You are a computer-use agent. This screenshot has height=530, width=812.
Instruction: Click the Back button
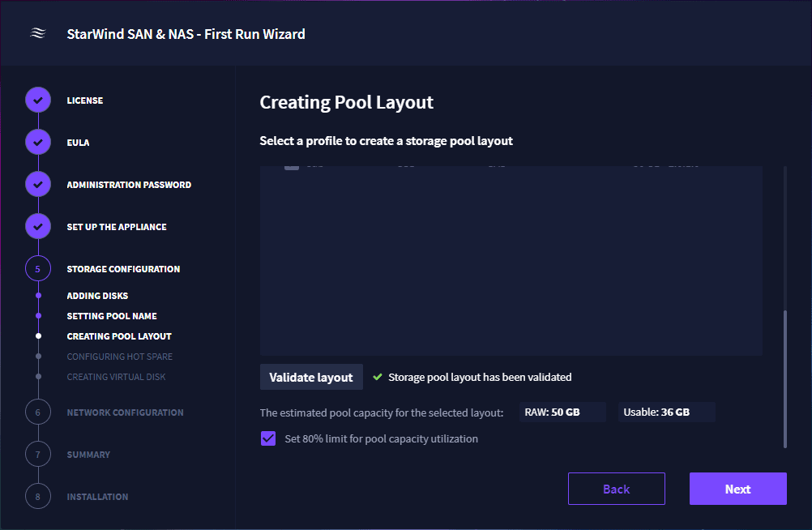tap(616, 489)
